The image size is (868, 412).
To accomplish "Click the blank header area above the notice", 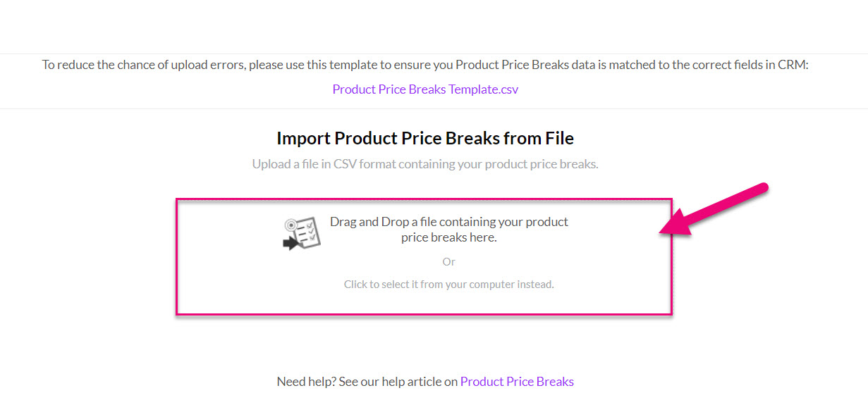I will point(434,26).
